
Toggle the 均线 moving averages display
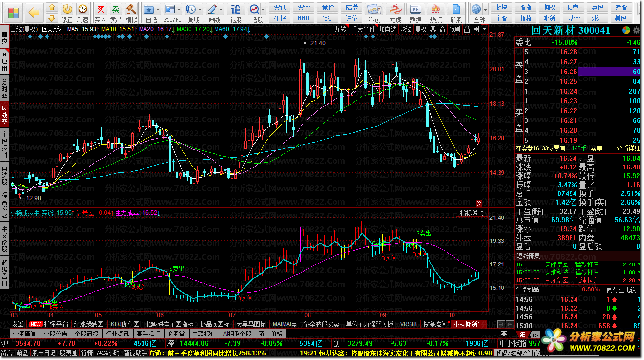(405, 29)
